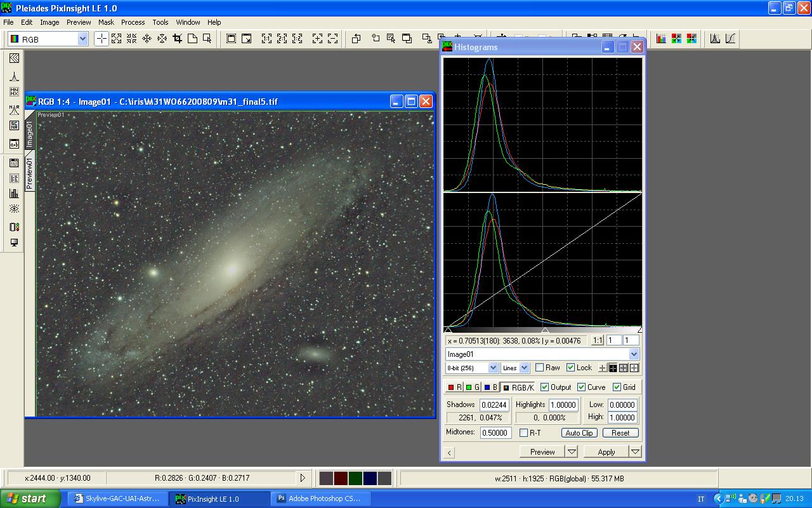Open the a+b pixel math tool
The height and width of the screenshot is (508, 812).
tap(14, 144)
